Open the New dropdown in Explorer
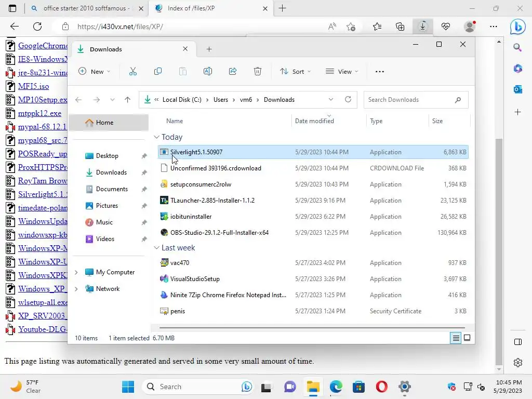This screenshot has height=399, width=532. 95,72
